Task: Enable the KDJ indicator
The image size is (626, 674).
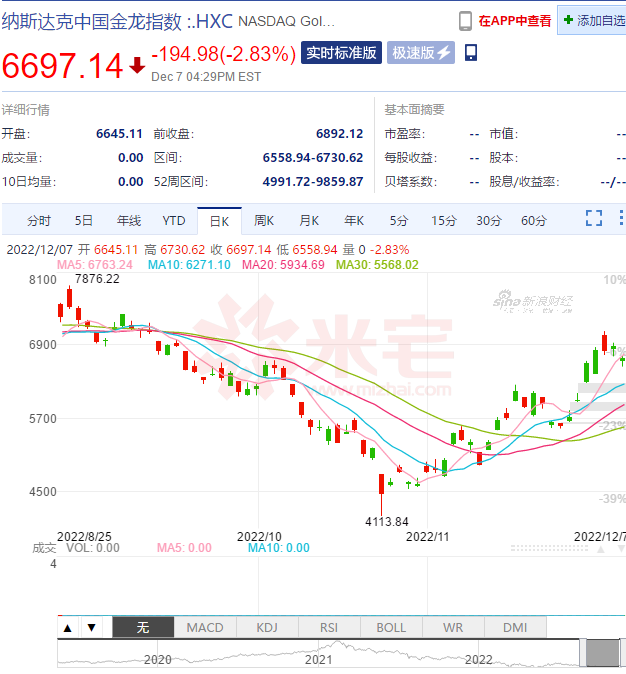Action: pos(267,628)
